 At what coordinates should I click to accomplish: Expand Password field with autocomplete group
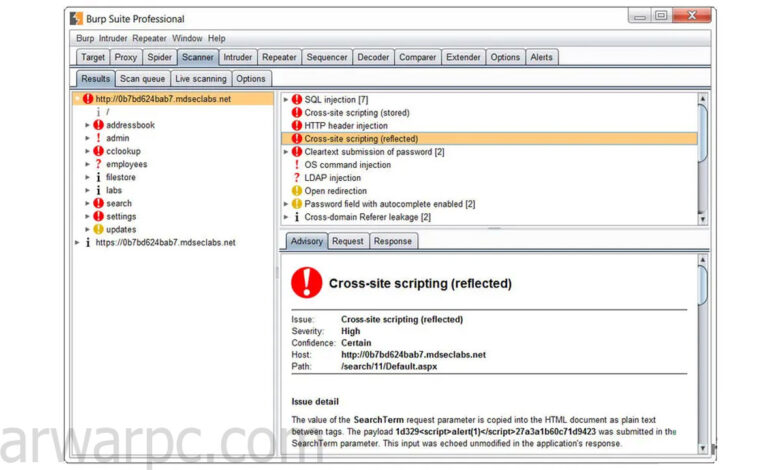[x=286, y=204]
